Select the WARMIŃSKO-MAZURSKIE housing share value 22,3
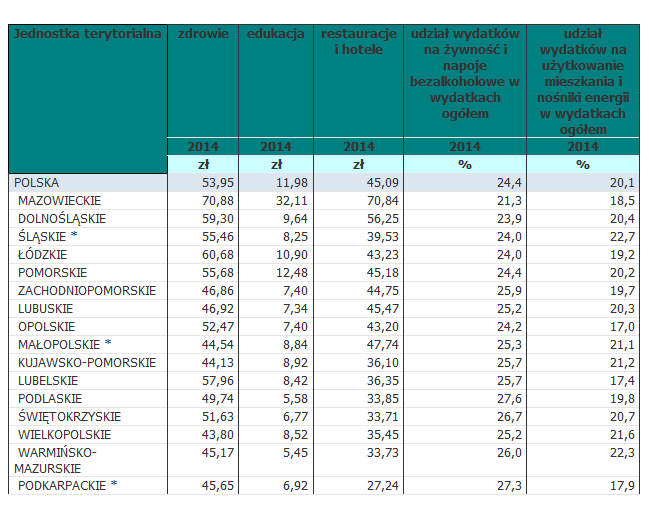649x517 pixels. click(622, 453)
